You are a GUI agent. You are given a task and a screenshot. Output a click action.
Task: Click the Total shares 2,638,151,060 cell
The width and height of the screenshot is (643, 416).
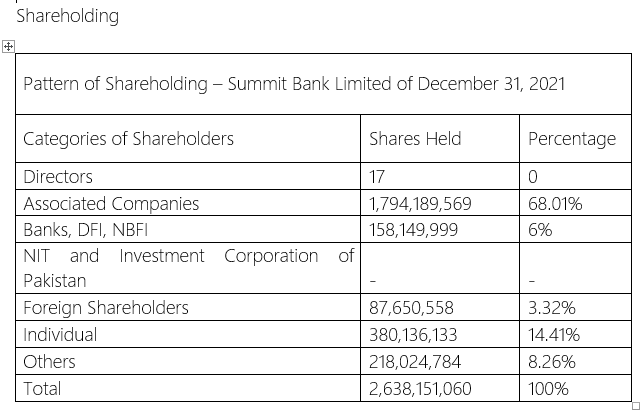click(440, 388)
